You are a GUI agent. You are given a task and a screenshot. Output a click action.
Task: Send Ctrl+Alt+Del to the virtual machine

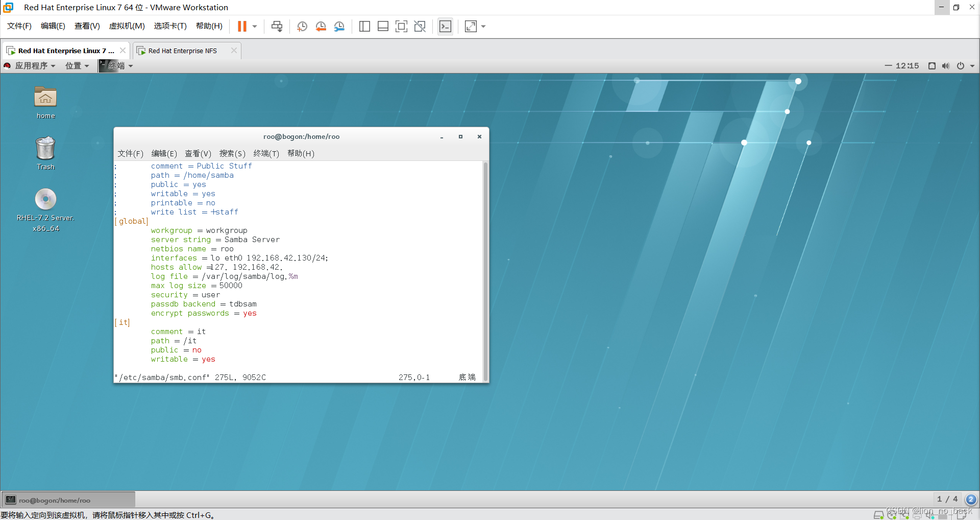click(277, 26)
